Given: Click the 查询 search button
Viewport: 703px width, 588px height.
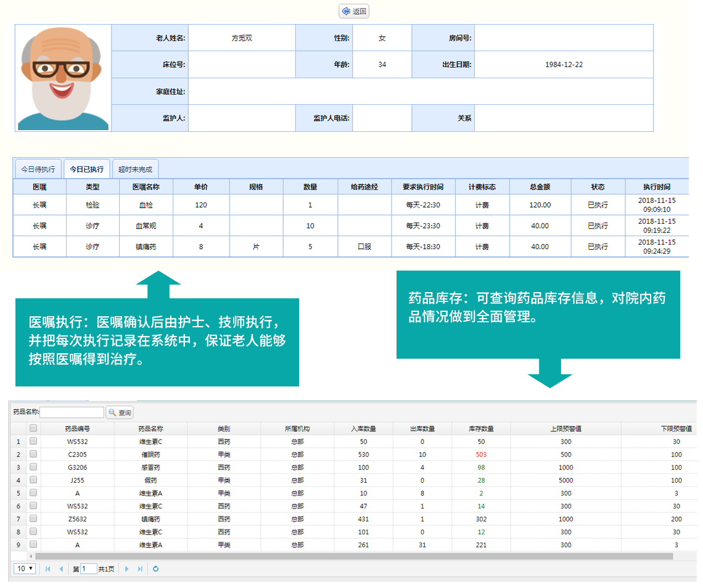Looking at the screenshot, I should (120, 412).
